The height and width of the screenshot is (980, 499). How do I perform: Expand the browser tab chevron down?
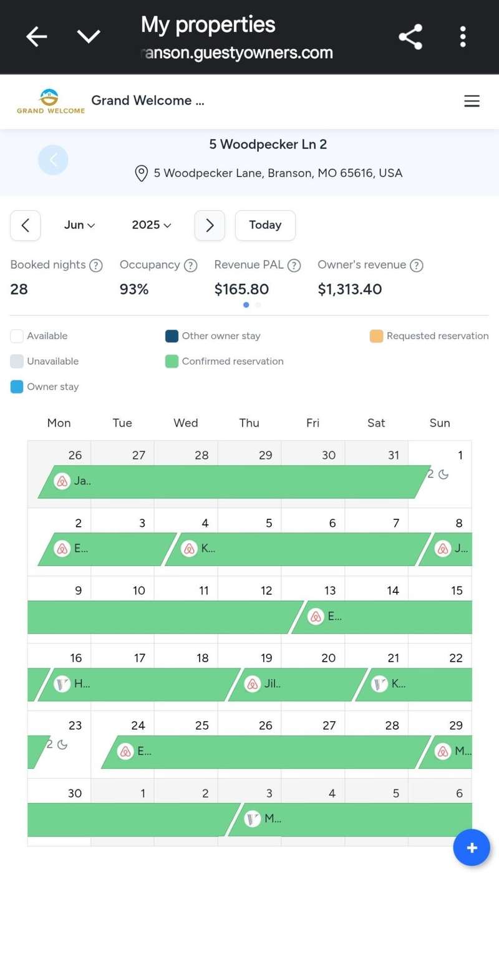(89, 37)
